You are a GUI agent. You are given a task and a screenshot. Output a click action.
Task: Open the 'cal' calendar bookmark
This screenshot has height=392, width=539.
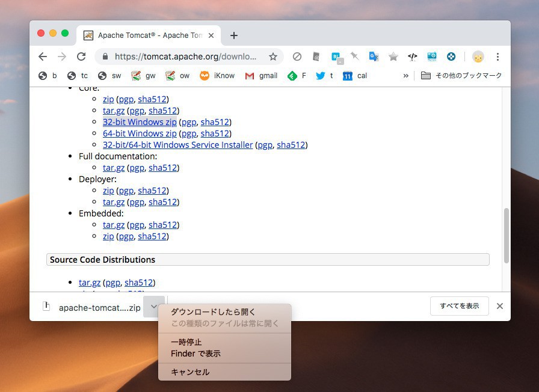tap(355, 76)
